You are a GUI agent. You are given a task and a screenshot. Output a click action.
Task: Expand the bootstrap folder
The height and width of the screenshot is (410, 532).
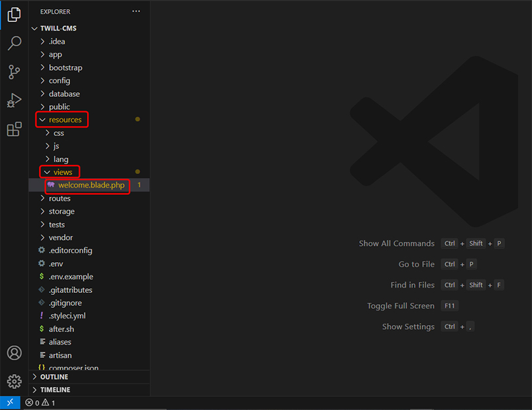coord(43,67)
